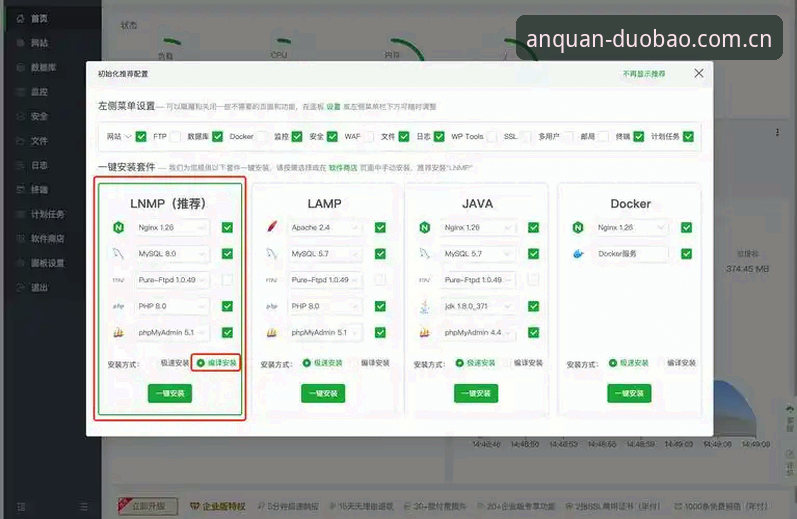Screen dimensions: 797x519
Task: Expand the 网站 dropdown arrow in menu settings
Action: pos(128,136)
